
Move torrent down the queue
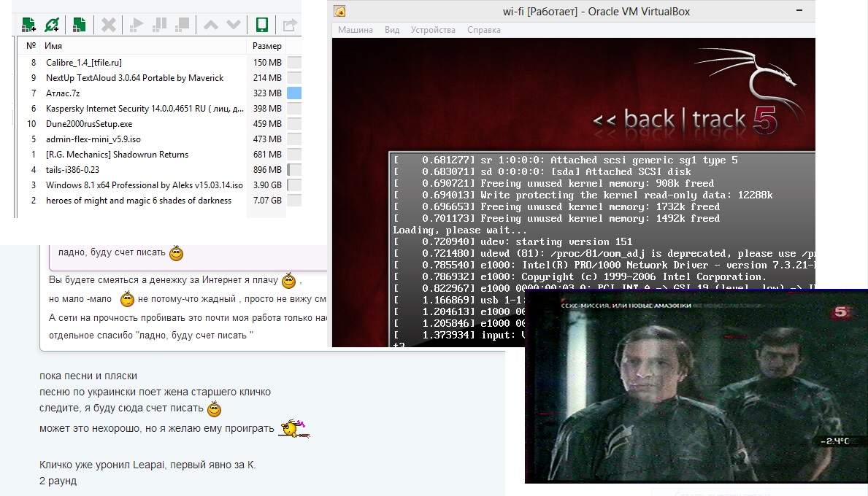(x=234, y=24)
